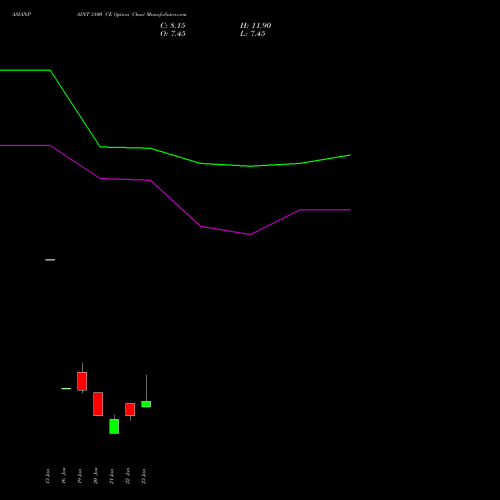Screen dimensions: 500x500
Task: Click the 19 Jun date label
Action: click(79, 476)
